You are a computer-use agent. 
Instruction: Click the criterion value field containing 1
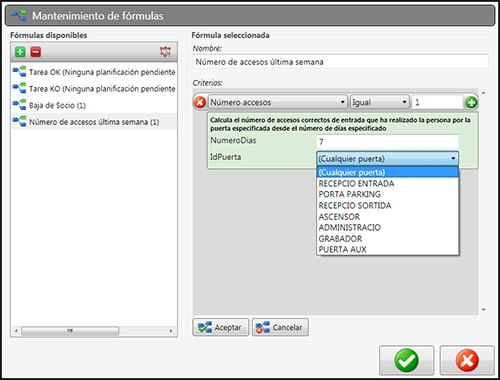(437, 102)
